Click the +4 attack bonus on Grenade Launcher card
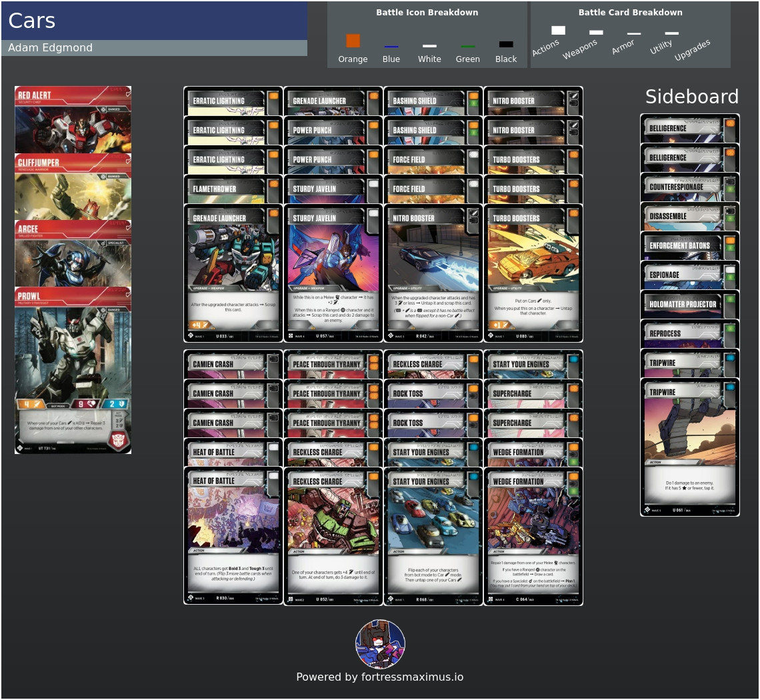The image size is (760, 700). (200, 325)
